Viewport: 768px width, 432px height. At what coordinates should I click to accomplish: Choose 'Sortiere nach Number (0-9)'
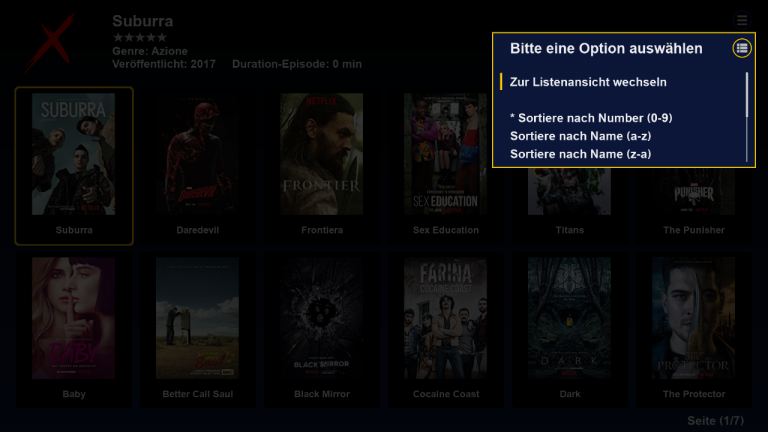tap(591, 118)
